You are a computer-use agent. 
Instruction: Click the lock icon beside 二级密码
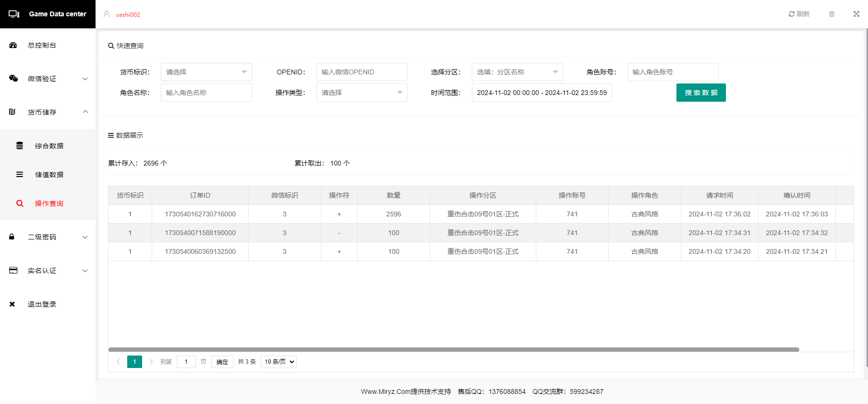click(12, 237)
